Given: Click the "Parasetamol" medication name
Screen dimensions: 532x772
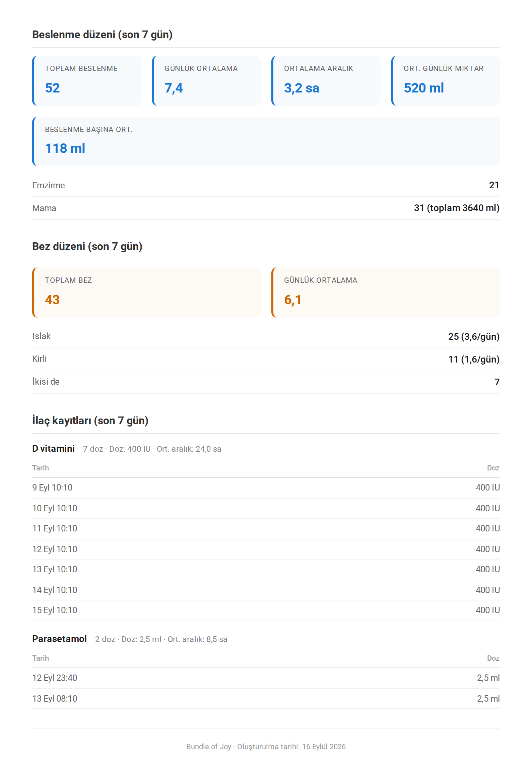Looking at the screenshot, I should pos(59,639).
